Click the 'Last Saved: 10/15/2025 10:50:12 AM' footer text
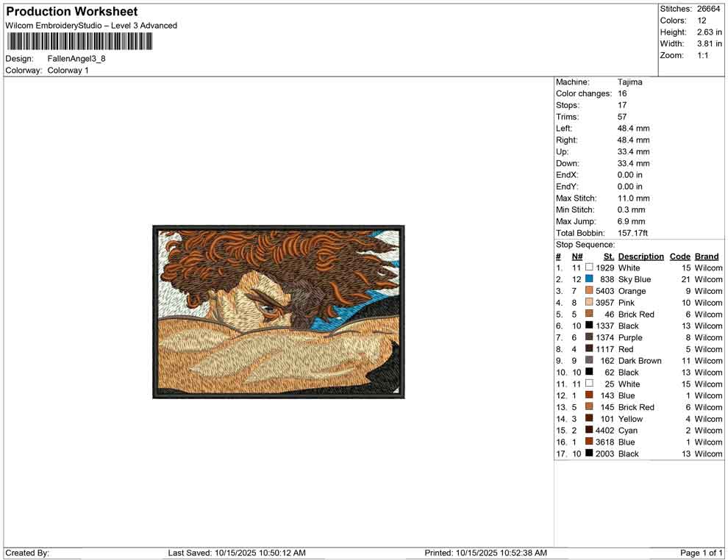The image size is (728, 560). coord(237,553)
